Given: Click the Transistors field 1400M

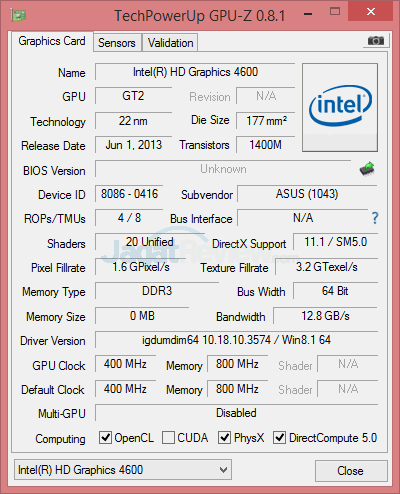Looking at the screenshot, I should (266, 145).
